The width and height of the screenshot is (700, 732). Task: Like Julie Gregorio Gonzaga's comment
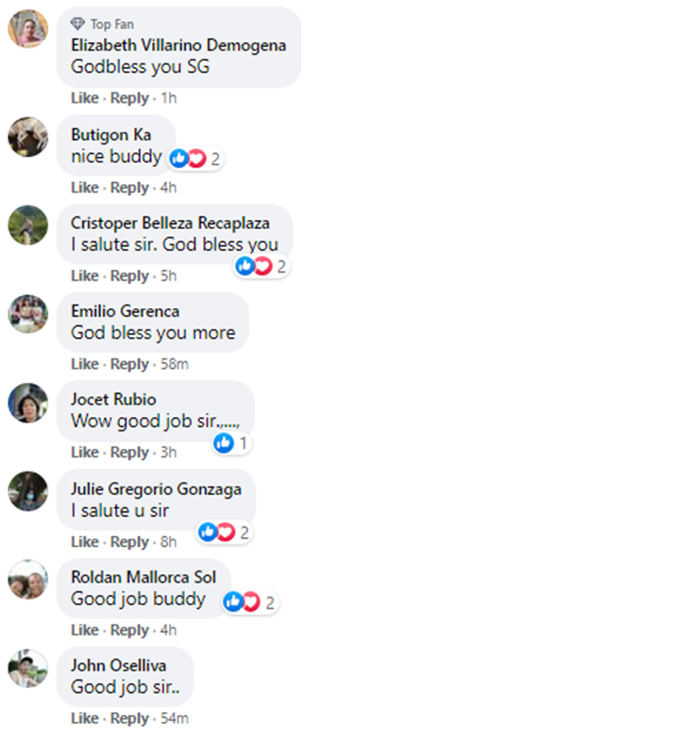(85, 542)
